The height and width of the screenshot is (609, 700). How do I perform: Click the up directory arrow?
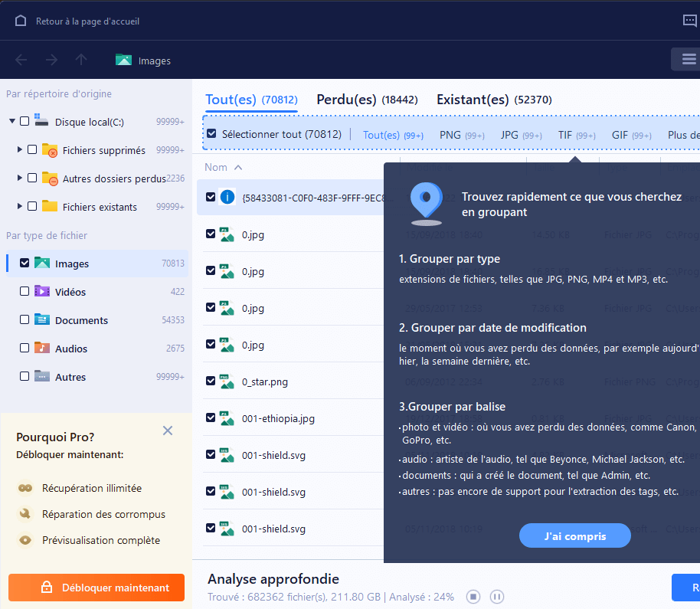(81, 60)
